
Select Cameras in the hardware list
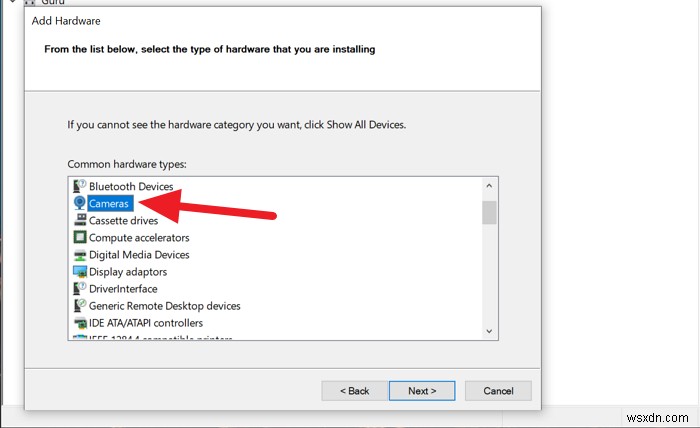click(109, 203)
